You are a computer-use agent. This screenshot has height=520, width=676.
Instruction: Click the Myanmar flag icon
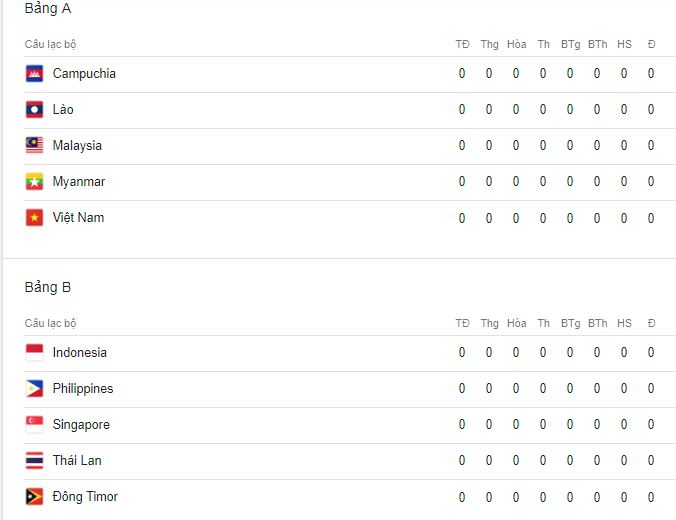tap(34, 182)
